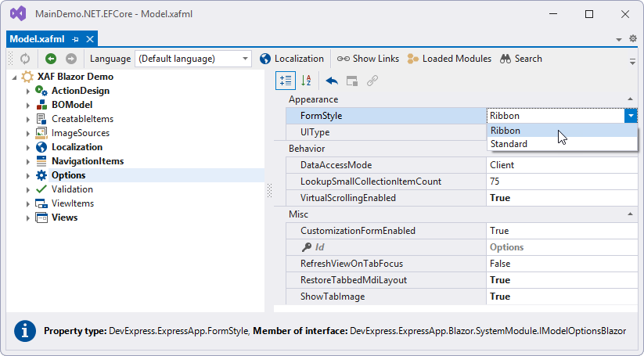644x356 pixels.
Task: Expand the Views tree node
Action: coord(27,218)
